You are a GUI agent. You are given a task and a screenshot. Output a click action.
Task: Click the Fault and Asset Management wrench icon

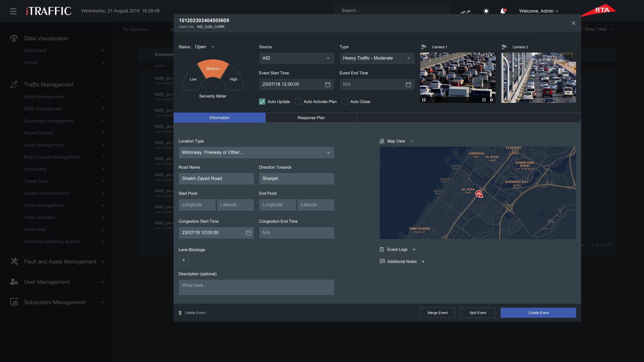pos(14,261)
